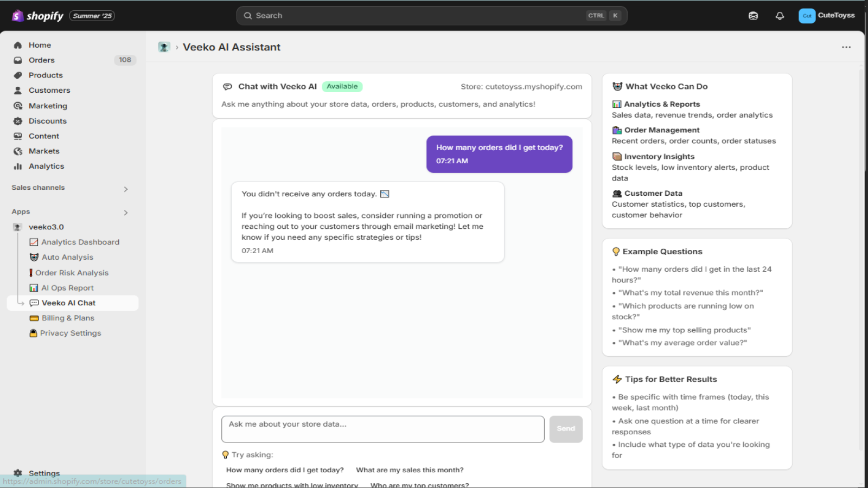
Task: Click the Send button
Action: click(x=566, y=428)
